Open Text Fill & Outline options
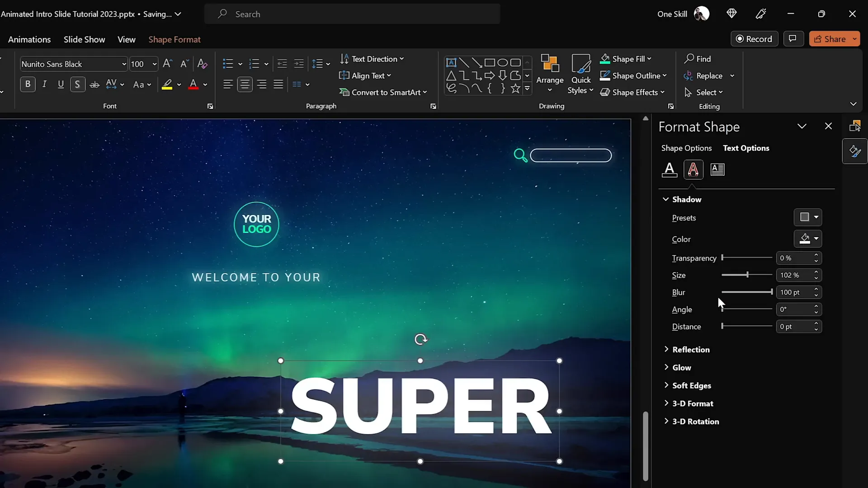868x488 pixels. tap(670, 169)
